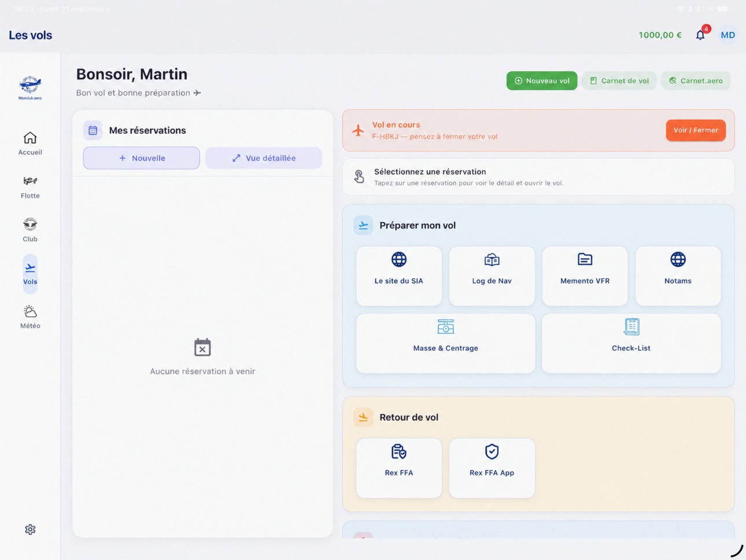Click the Vol en cours plane icon
Screen dimensions: 746x560
359,130
